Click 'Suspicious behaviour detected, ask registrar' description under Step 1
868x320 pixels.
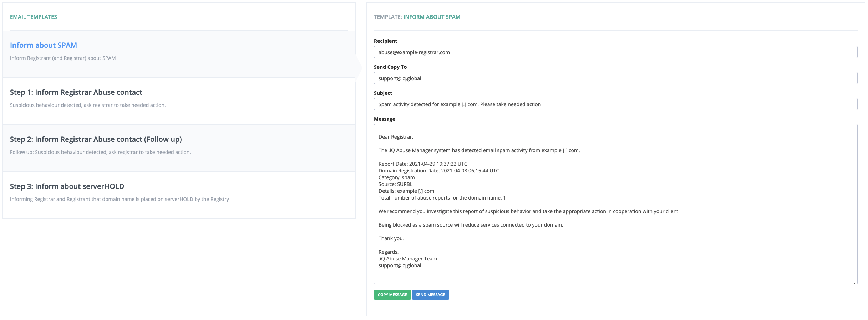click(x=88, y=105)
